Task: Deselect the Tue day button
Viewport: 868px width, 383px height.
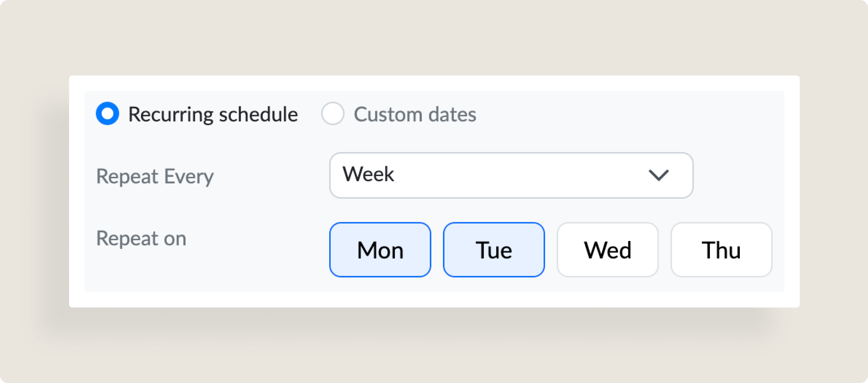Action: tap(494, 250)
